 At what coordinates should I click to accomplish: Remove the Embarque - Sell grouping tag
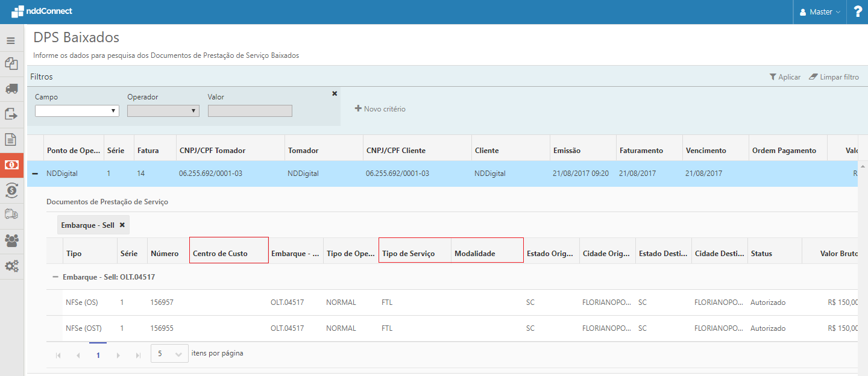[122, 225]
